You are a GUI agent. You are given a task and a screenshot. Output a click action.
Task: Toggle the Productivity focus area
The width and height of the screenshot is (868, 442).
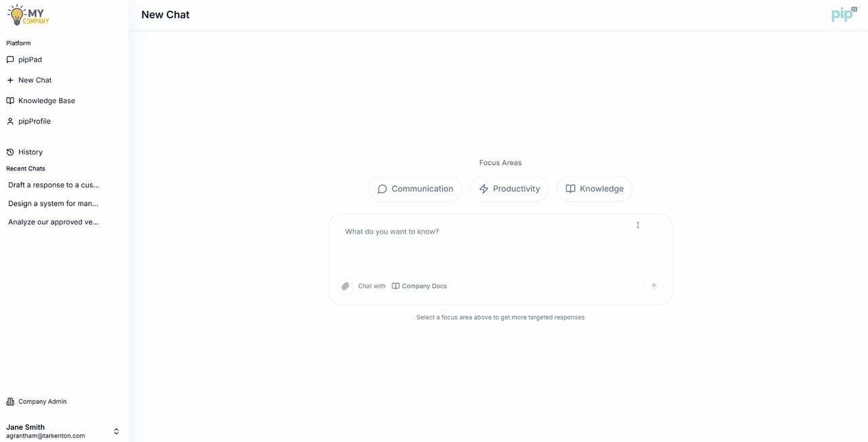coord(509,189)
